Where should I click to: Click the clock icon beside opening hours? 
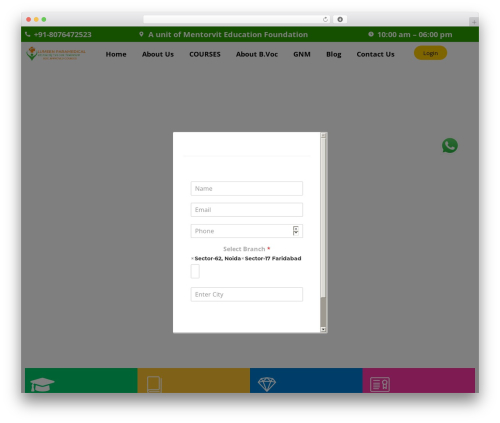[371, 34]
